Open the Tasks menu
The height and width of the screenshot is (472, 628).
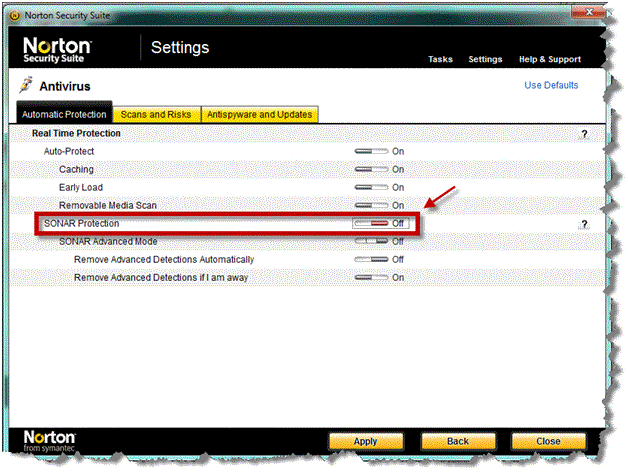(x=440, y=59)
